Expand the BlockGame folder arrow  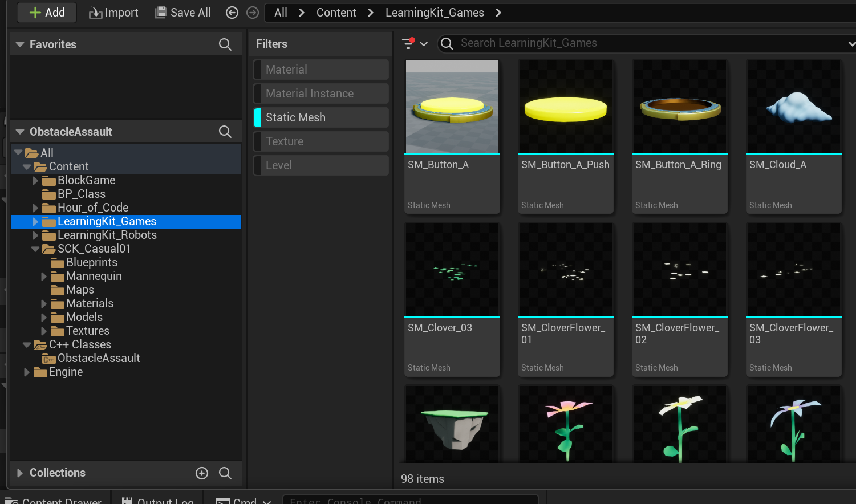click(35, 180)
